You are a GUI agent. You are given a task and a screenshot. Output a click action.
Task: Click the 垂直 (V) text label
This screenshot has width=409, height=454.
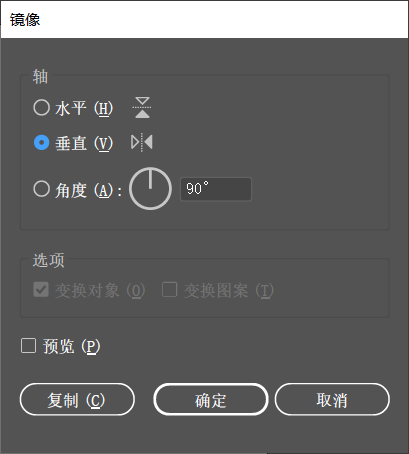click(x=84, y=144)
